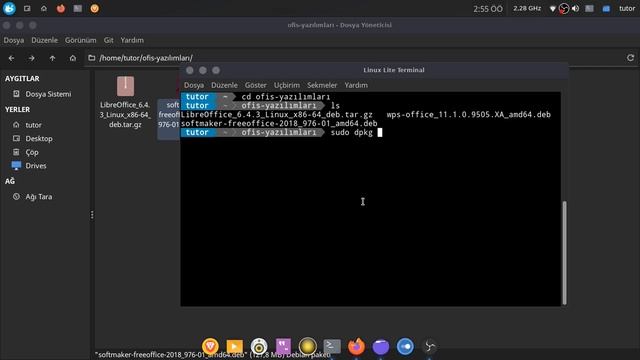Open Görünüm menu in file manager
640x360 pixels.
click(80, 40)
